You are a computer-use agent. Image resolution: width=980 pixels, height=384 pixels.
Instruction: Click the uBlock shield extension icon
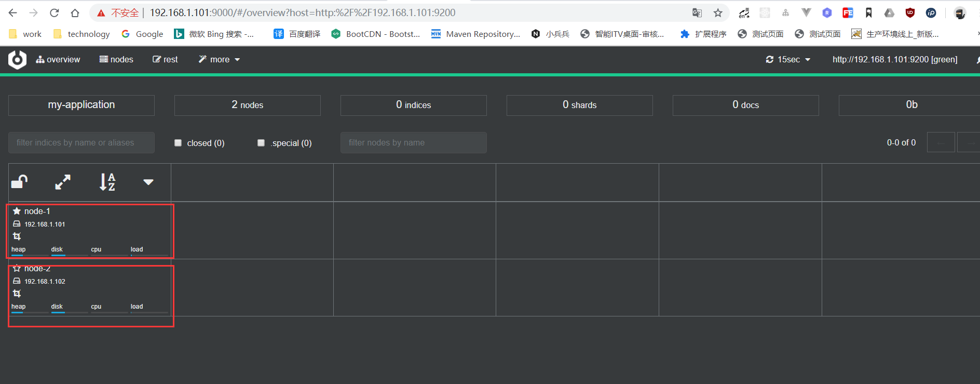click(x=910, y=13)
